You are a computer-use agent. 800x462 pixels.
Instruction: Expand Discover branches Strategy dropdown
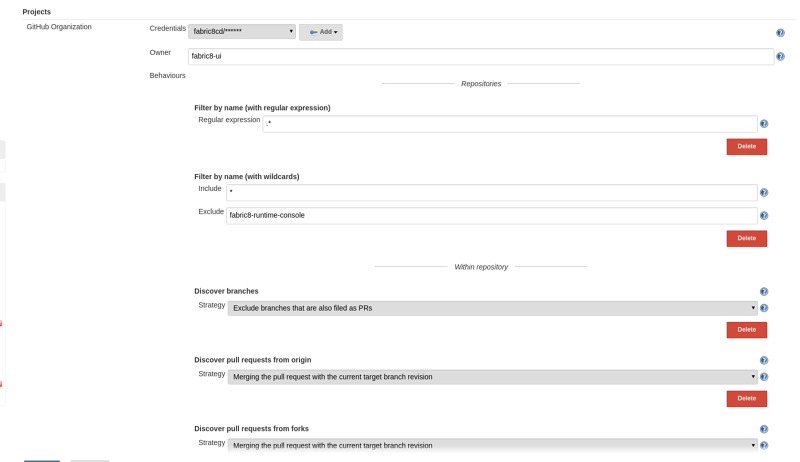click(493, 308)
